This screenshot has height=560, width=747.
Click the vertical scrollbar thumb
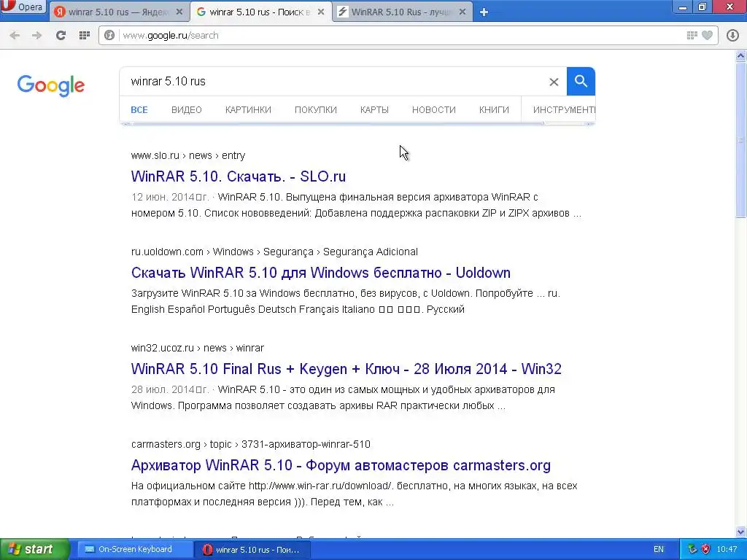(x=741, y=140)
